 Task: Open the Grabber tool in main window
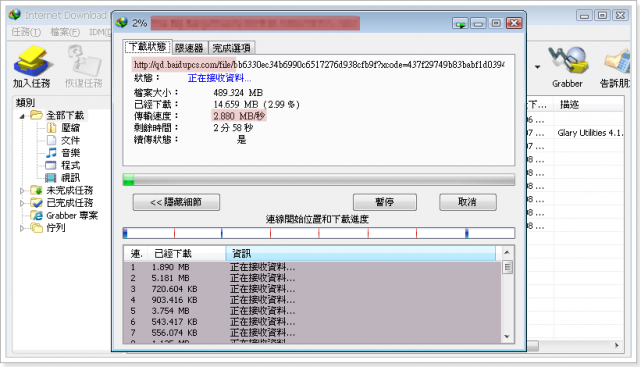tap(567, 67)
